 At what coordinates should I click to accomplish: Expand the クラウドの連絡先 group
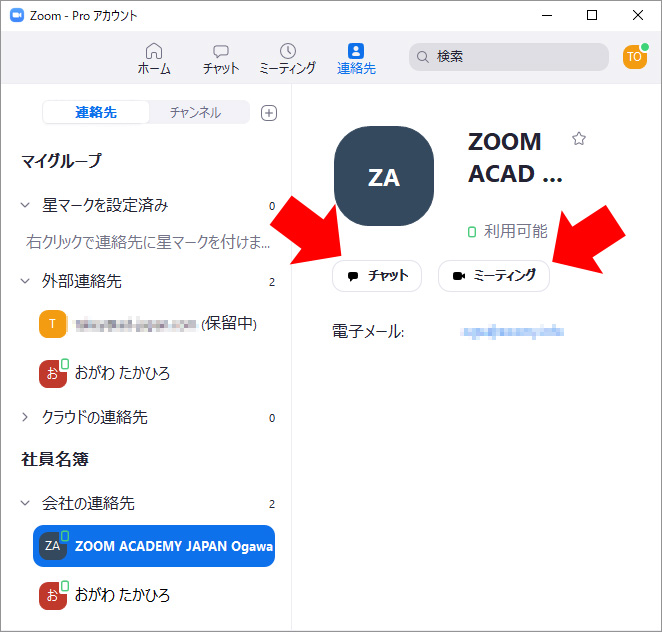pyautogui.click(x=27, y=417)
